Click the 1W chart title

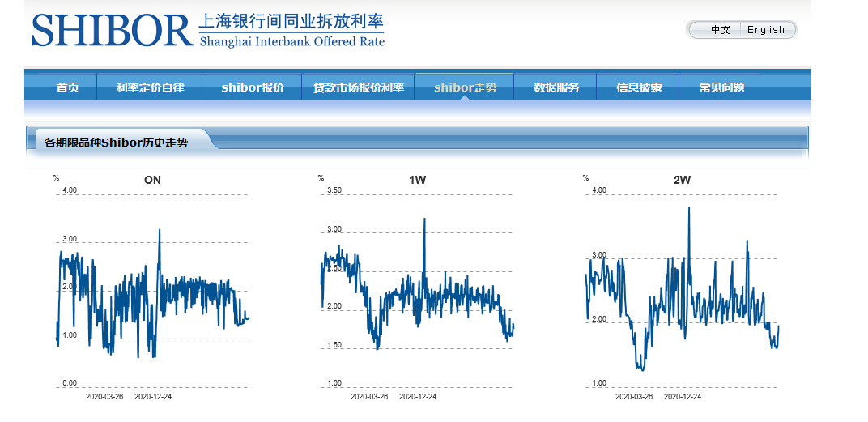[x=417, y=180]
